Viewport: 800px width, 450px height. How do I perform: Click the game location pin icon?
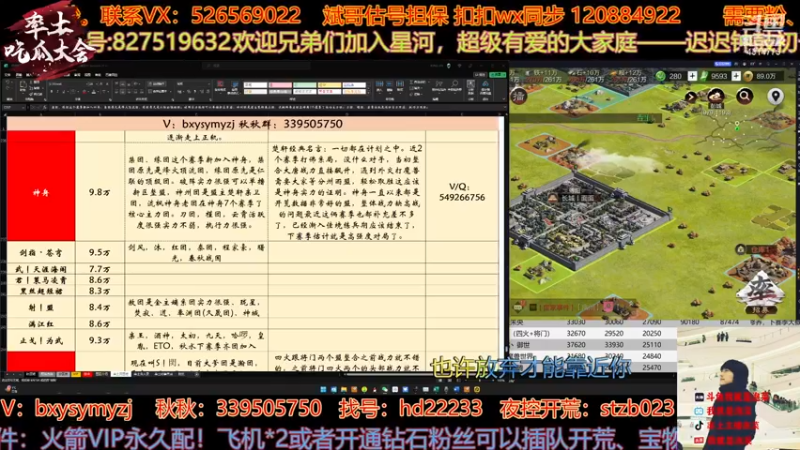click(776, 96)
